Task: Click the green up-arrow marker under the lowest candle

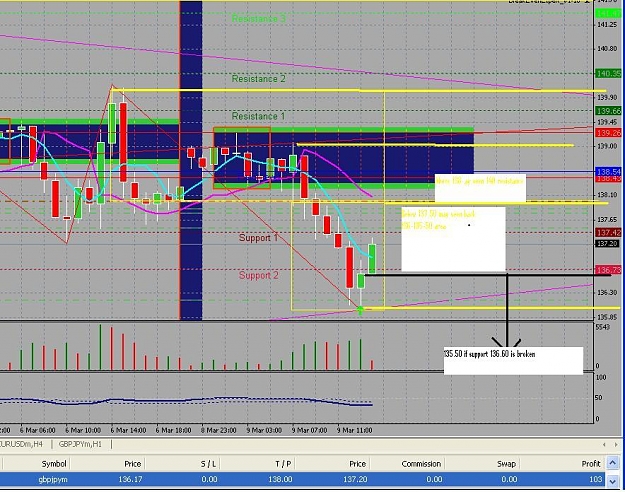Action: [360, 310]
